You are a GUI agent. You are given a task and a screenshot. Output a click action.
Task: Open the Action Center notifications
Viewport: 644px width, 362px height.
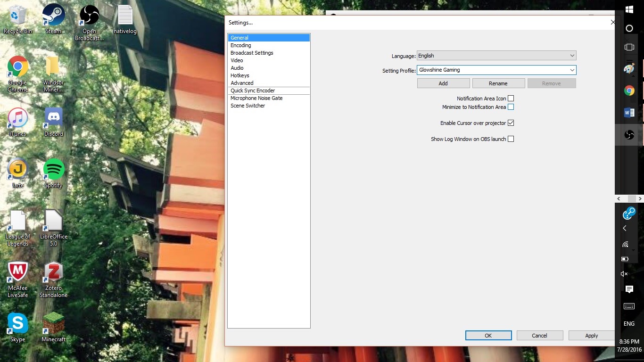pos(629,289)
